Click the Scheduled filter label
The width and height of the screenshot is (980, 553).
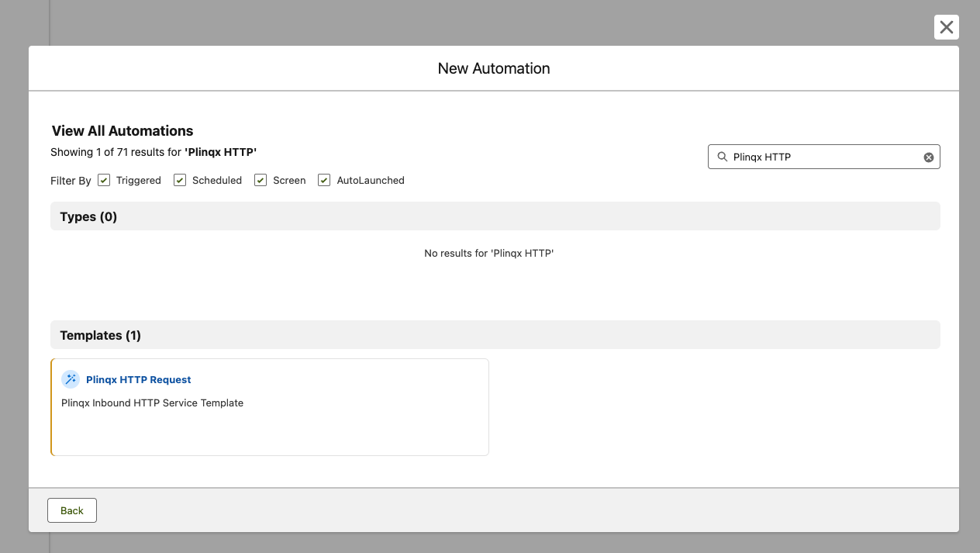pyautogui.click(x=216, y=181)
